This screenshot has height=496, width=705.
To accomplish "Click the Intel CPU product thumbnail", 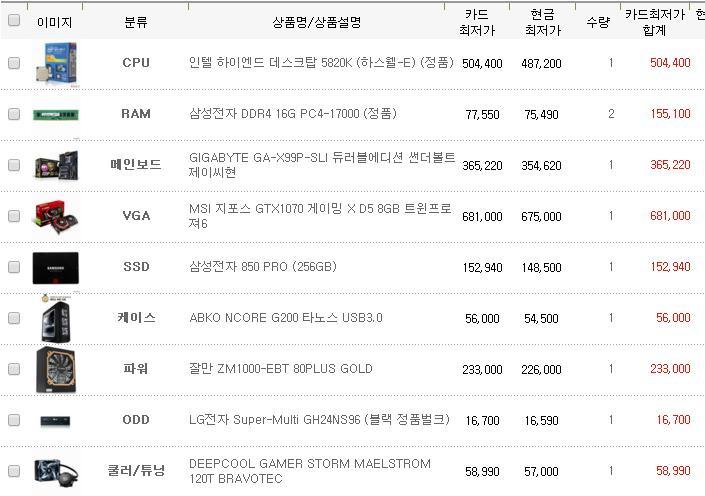I will click(54, 63).
